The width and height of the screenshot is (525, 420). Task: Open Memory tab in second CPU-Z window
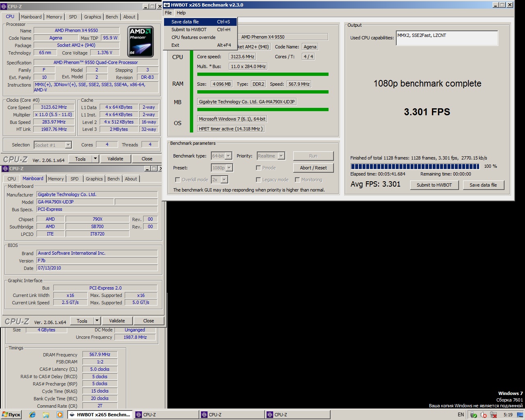point(56,179)
